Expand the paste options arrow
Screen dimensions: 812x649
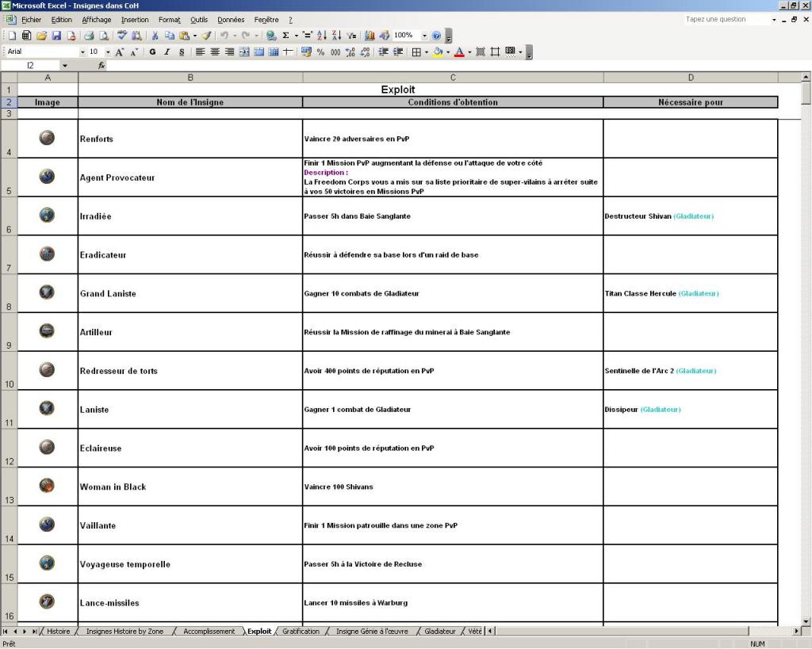[x=195, y=36]
